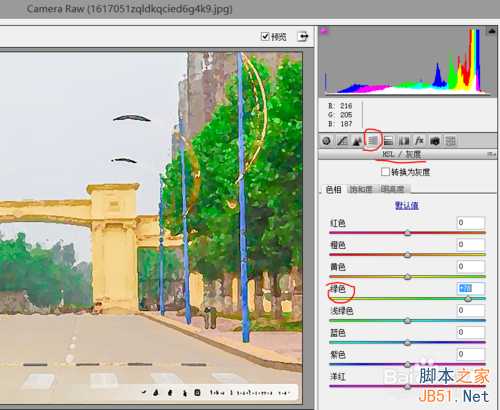
Task: Click the 橙色 orange hue slider handle
Action: pos(407,255)
